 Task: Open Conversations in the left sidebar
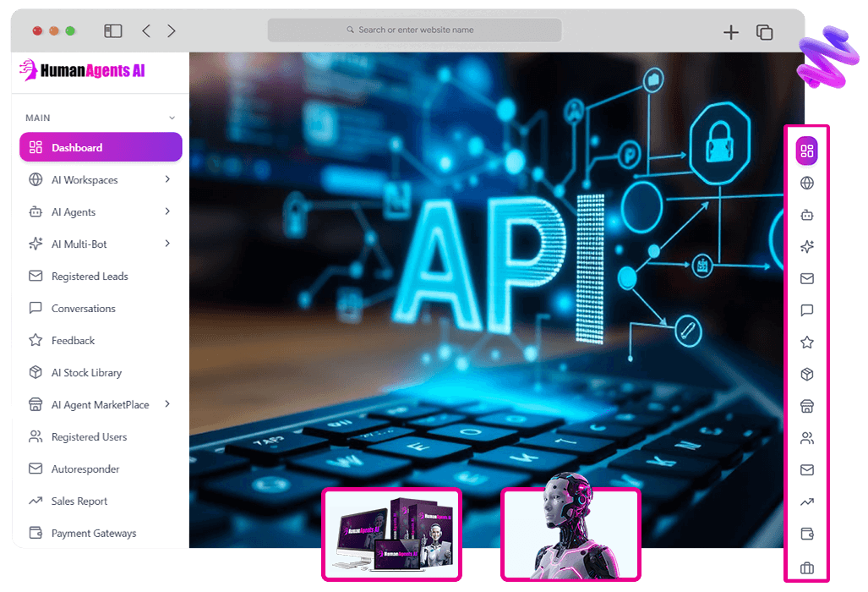click(83, 309)
